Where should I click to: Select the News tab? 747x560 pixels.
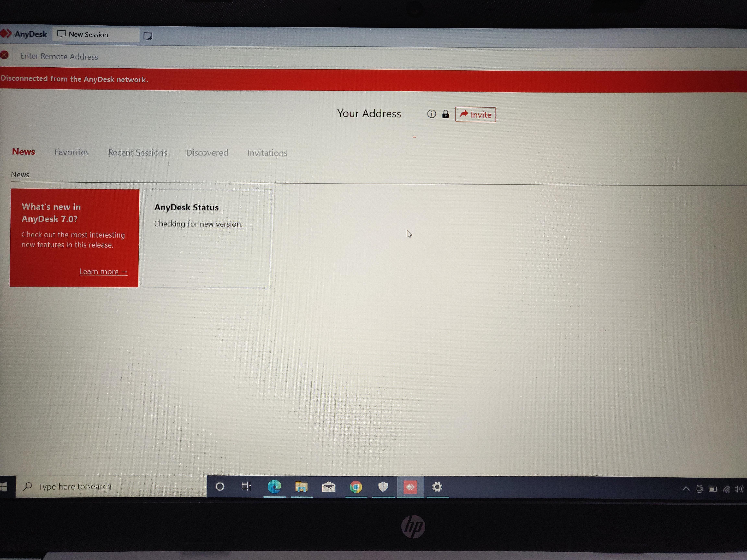23,152
